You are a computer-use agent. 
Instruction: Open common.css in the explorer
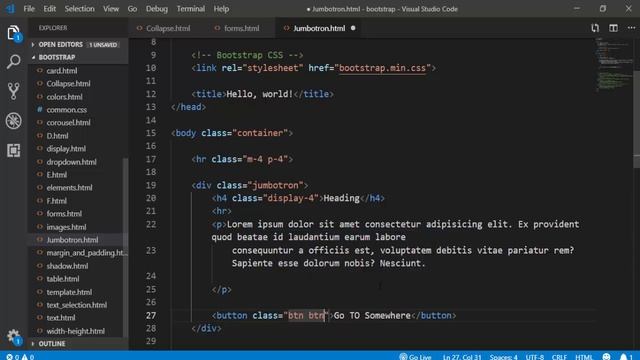click(x=67, y=109)
